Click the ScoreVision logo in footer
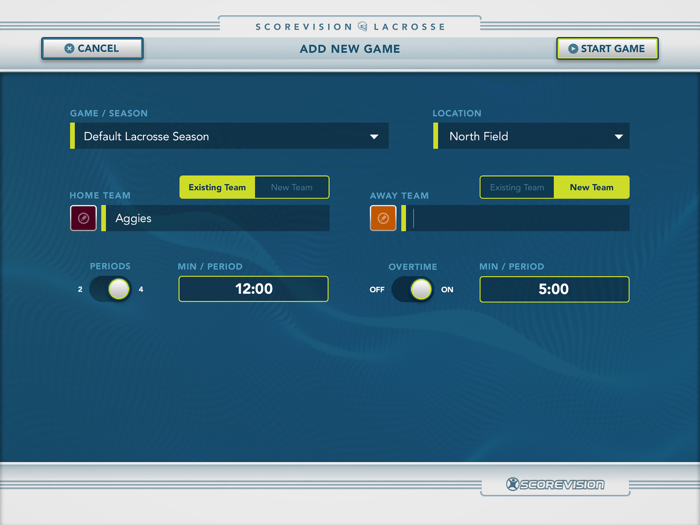This screenshot has height=525, width=700. [555, 484]
